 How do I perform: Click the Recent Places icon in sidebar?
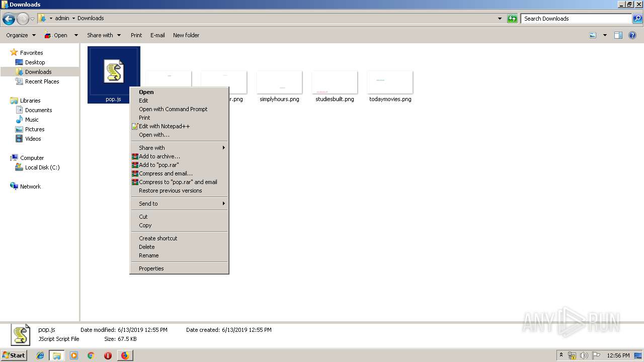[x=19, y=81]
